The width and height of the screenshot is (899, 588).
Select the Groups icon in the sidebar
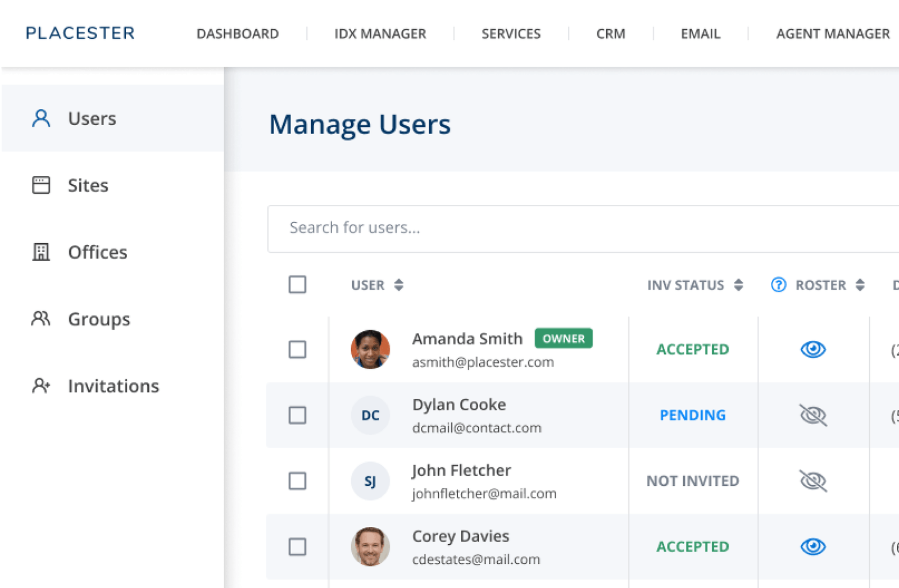(x=40, y=318)
